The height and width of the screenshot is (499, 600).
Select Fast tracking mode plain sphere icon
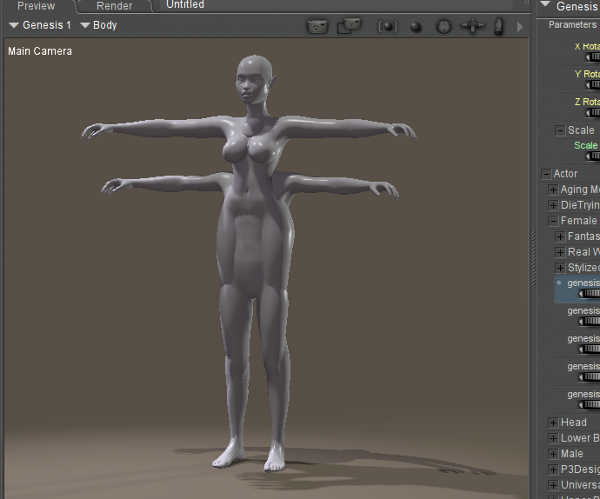(416, 27)
